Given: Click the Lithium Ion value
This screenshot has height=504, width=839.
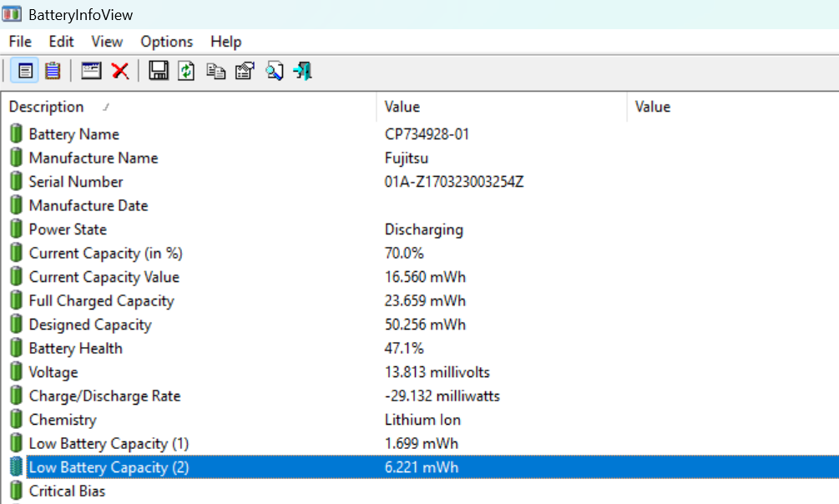Looking at the screenshot, I should click(x=422, y=420).
